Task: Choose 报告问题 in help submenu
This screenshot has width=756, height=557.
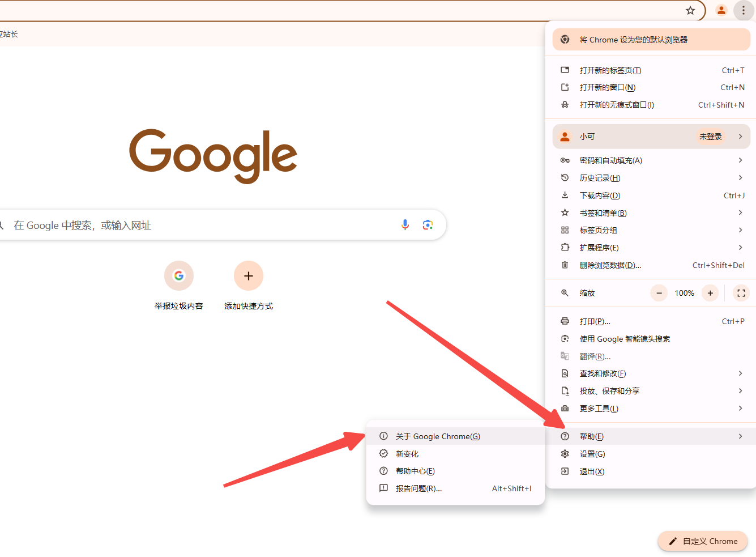Action: click(455, 488)
